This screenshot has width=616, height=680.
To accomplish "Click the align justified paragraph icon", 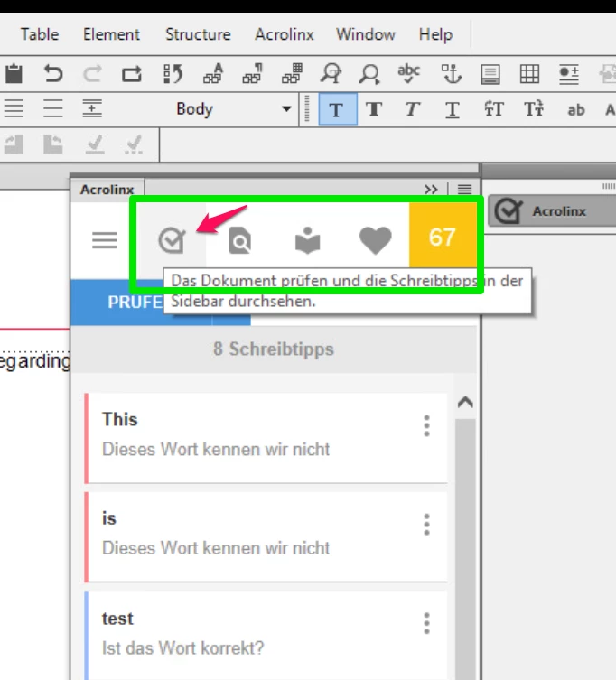I will coord(14,108).
